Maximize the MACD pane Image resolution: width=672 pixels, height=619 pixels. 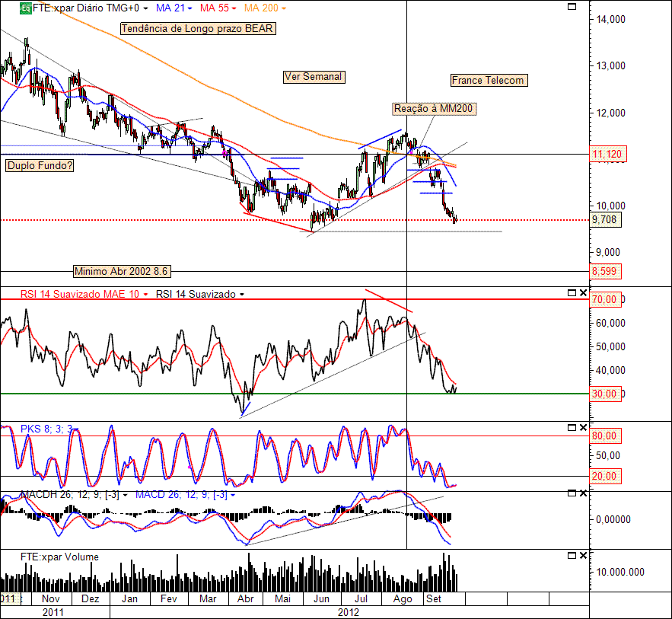click(572, 493)
